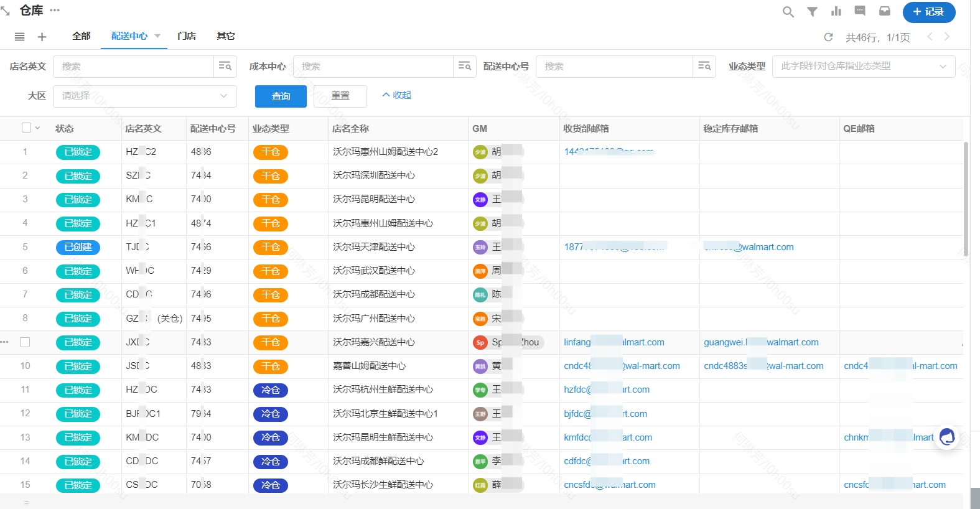Switch to the 配送中心 tab
The width and height of the screenshot is (980, 509).
129,36
